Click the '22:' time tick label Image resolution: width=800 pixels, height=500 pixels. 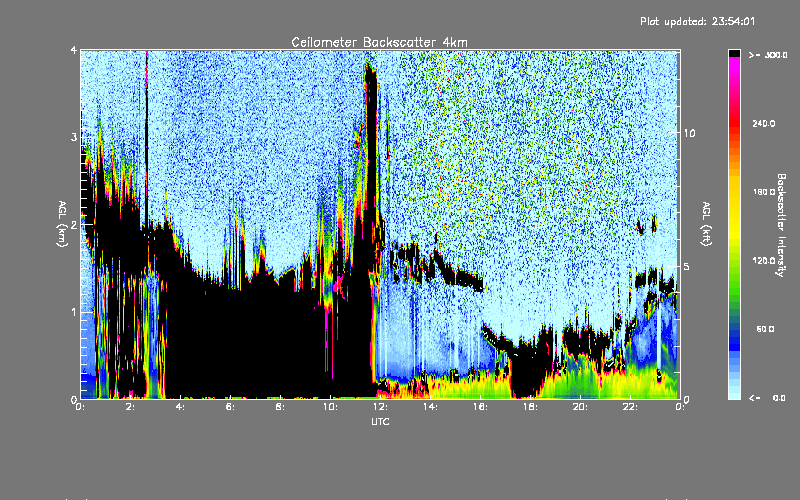[x=630, y=407]
